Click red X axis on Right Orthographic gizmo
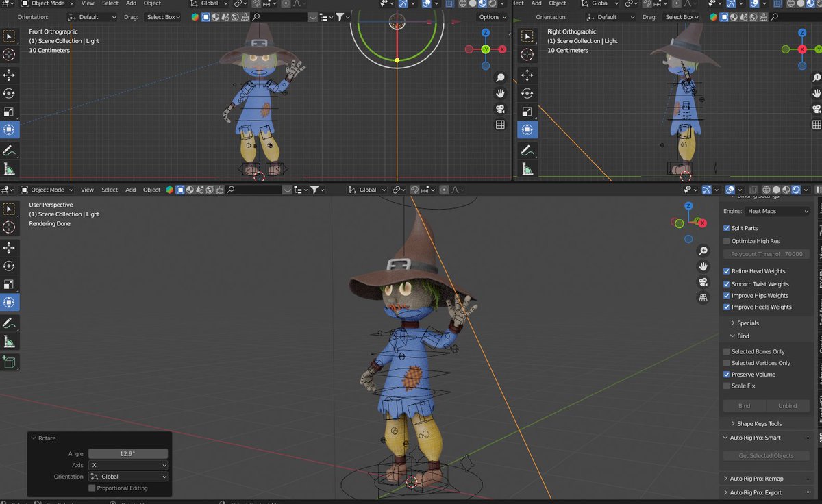The image size is (822, 504). pos(802,49)
